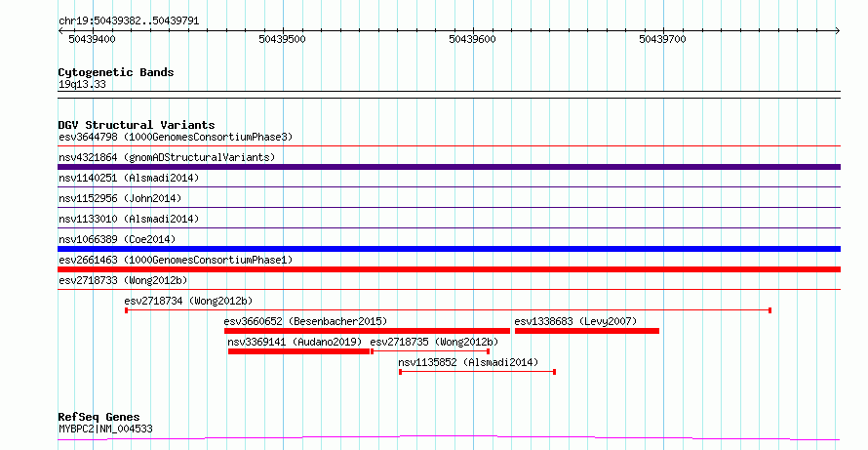The image size is (868, 450).
Task: Select the 19q13.33 cytogenetic band label
Action: pos(82,85)
